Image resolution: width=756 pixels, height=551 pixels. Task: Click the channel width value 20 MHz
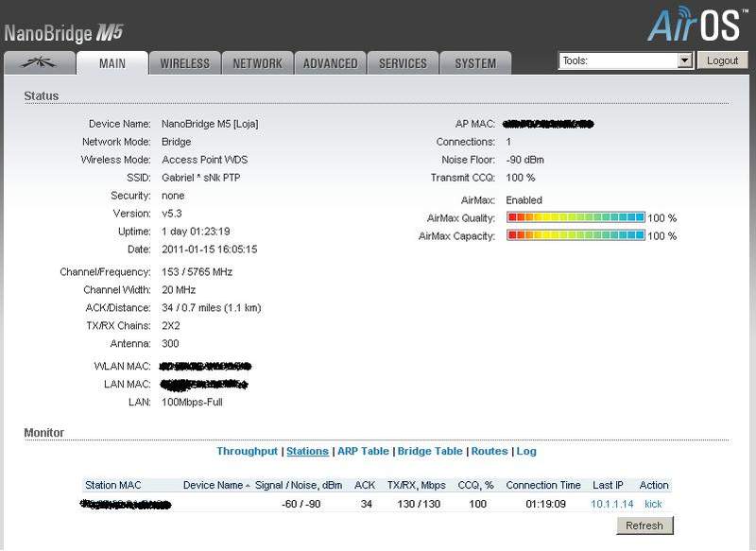click(x=179, y=290)
